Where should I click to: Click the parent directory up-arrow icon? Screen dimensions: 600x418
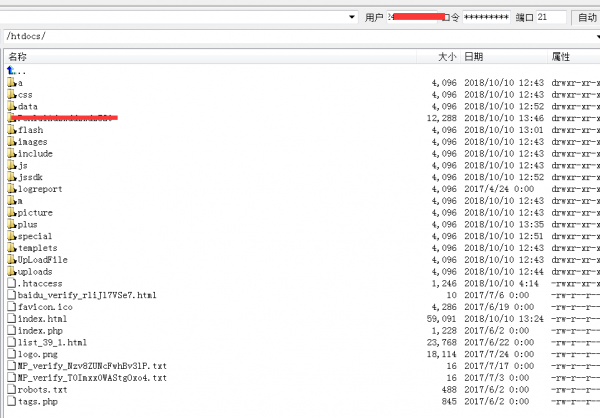tap(11, 71)
